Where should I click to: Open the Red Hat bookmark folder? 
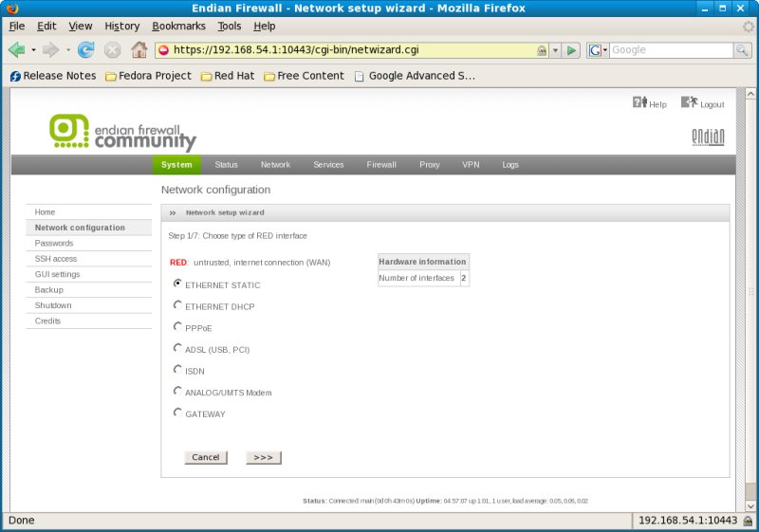[228, 76]
